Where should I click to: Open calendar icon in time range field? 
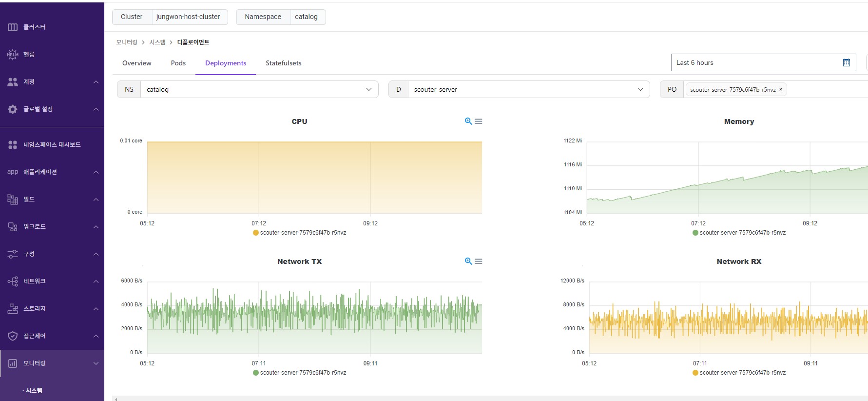(847, 62)
